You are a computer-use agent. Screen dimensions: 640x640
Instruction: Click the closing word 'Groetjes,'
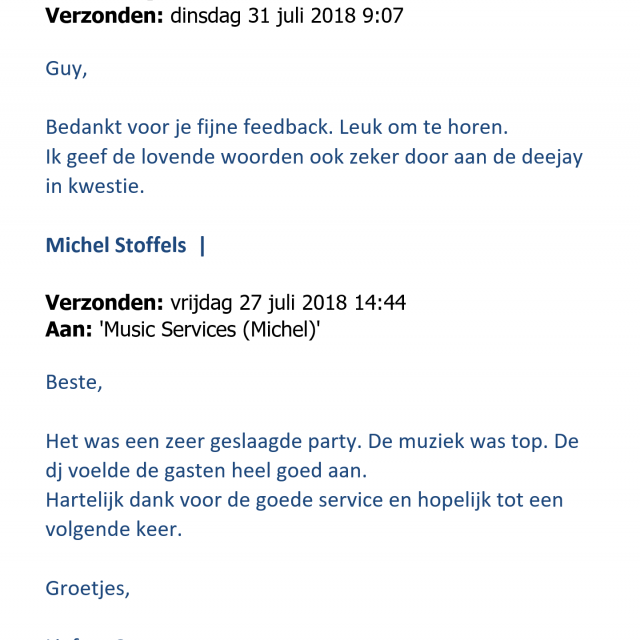tap(88, 589)
